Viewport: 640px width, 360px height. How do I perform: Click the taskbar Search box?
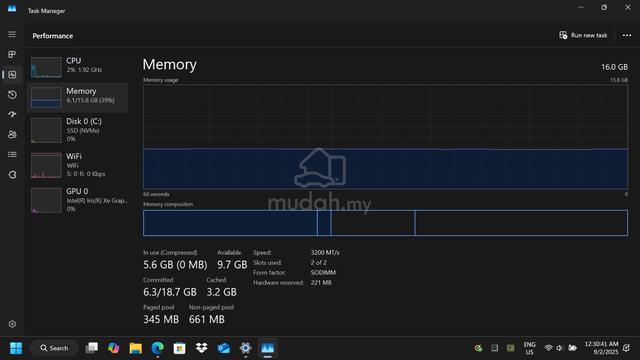pyautogui.click(x=54, y=348)
